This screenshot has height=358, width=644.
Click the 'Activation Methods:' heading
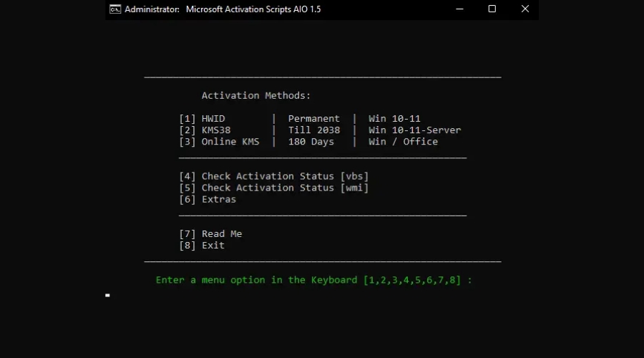coord(256,95)
